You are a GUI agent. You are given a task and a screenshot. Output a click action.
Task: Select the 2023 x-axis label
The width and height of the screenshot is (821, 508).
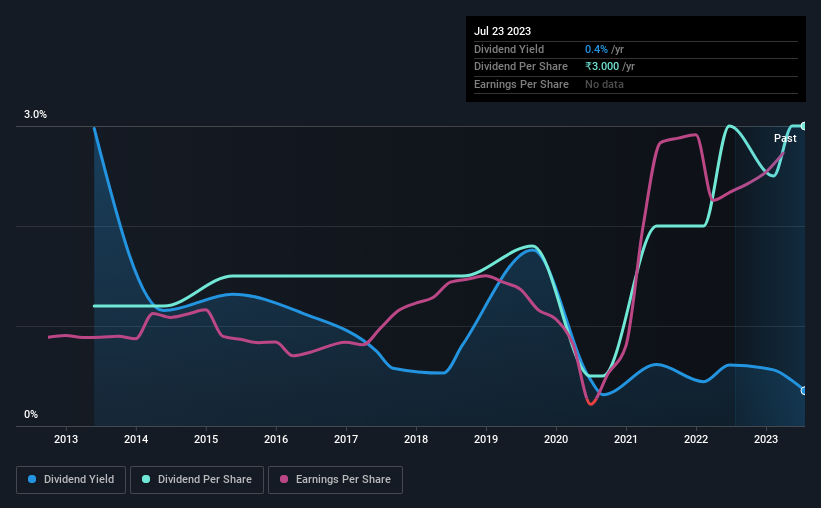point(766,439)
